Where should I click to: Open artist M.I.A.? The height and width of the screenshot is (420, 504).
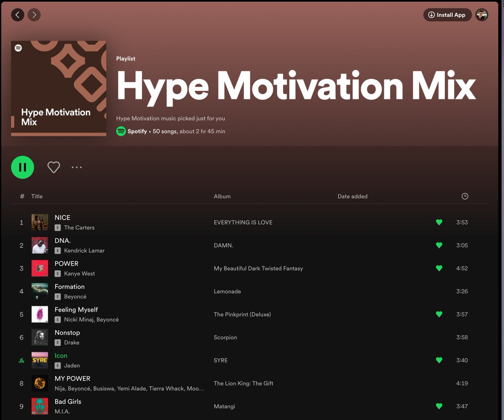[x=62, y=412]
